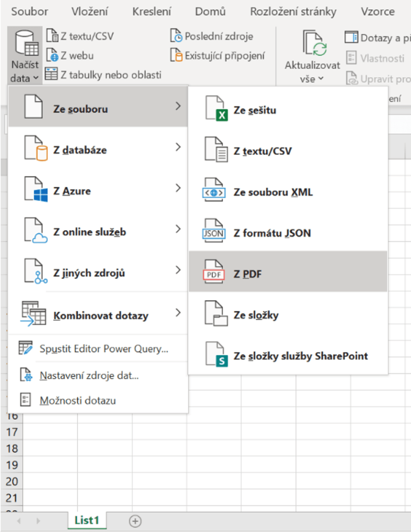Image resolution: width=411 pixels, height=532 pixels.
Task: Click the Ze sešitu Excel icon
Action: pos(214,110)
